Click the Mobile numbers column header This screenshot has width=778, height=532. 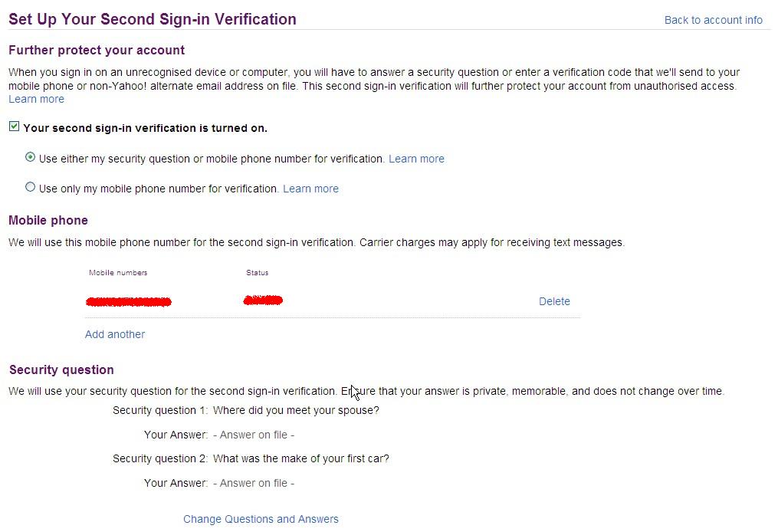118,273
